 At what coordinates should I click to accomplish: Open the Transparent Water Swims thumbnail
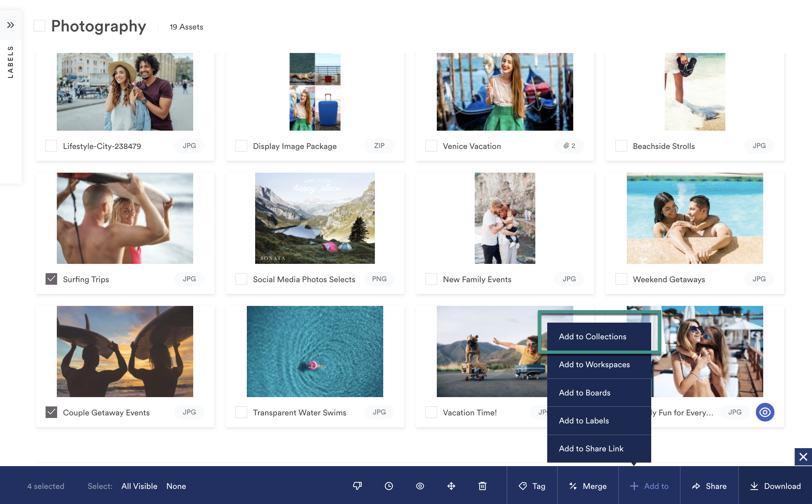pos(315,351)
